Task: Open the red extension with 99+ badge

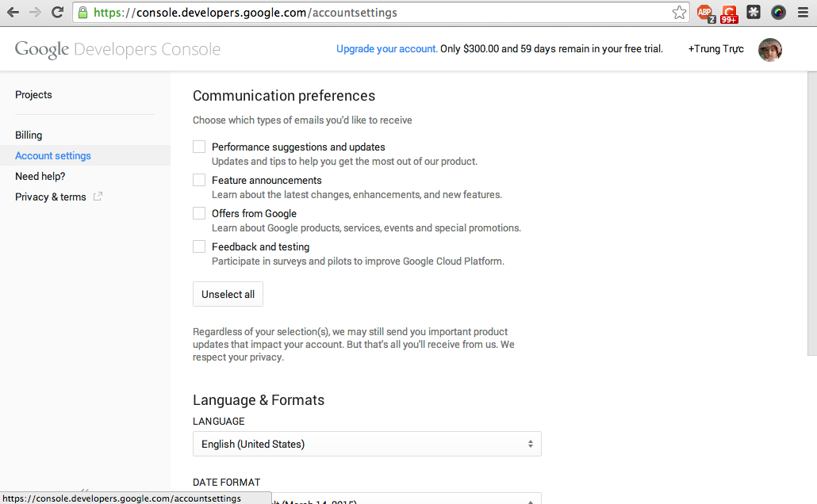Action: tap(729, 13)
